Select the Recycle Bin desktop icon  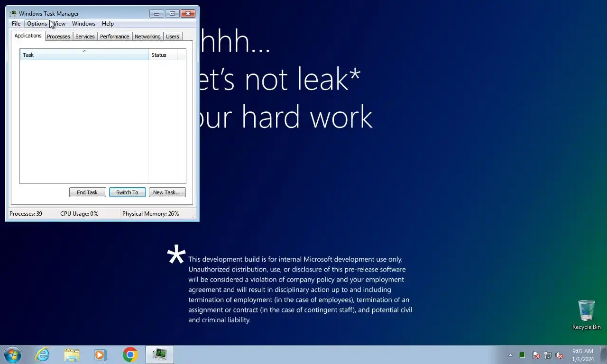click(x=586, y=315)
